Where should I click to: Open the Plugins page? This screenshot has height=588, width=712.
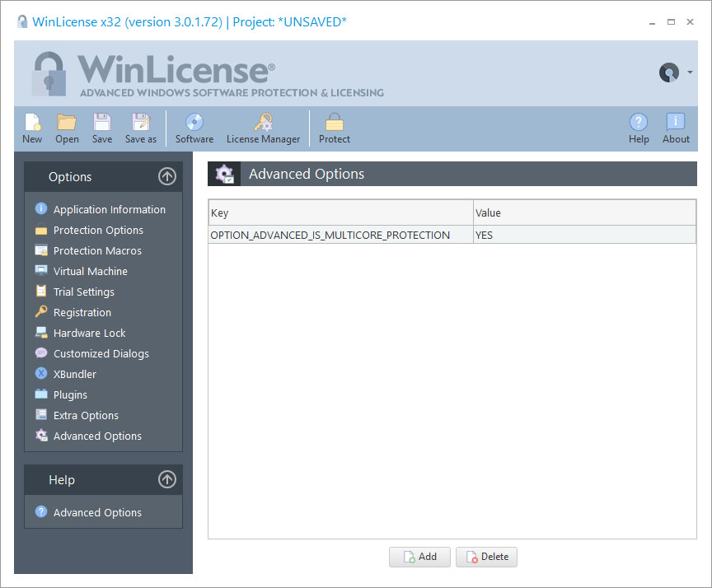click(x=70, y=394)
